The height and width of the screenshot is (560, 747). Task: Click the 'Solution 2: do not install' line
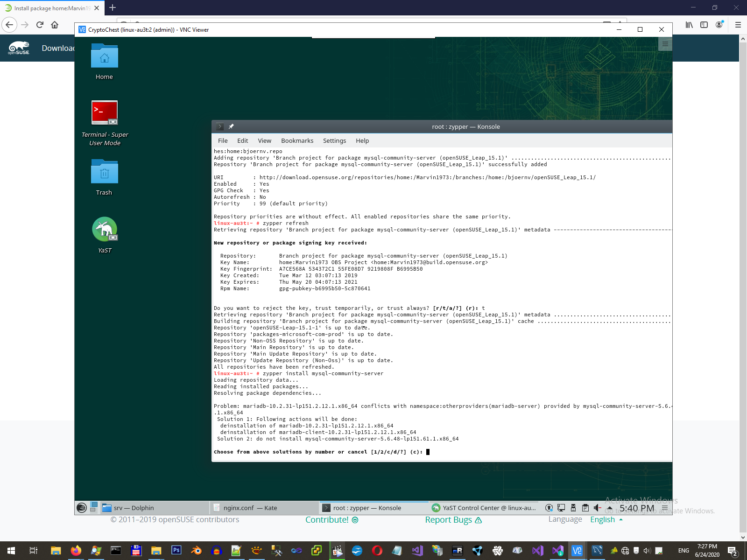[x=338, y=439]
